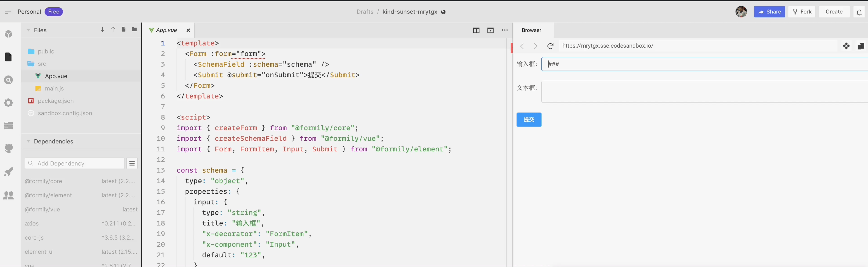Viewport: 868px width, 267px height.
Task: Open the deployment rocket sidebar icon
Action: pyautogui.click(x=8, y=172)
